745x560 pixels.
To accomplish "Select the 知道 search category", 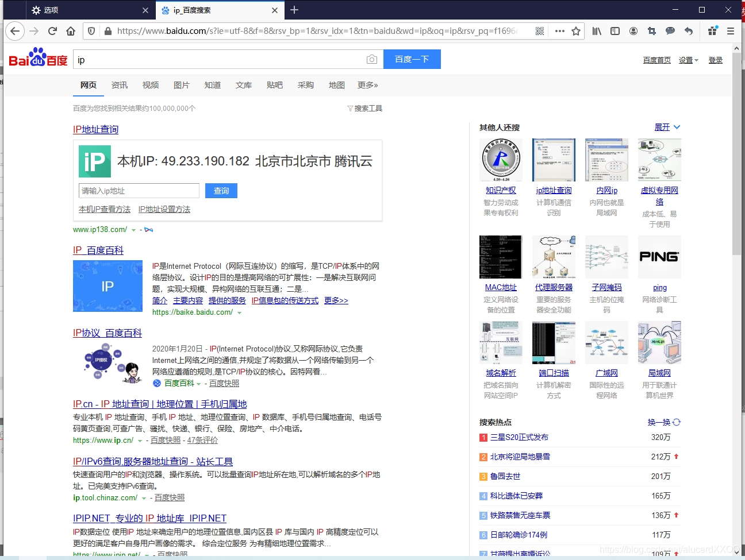I will pos(213,85).
